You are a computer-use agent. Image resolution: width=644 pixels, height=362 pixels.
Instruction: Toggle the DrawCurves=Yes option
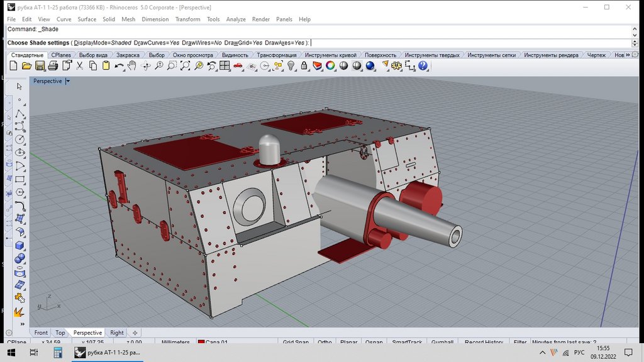coord(157,43)
